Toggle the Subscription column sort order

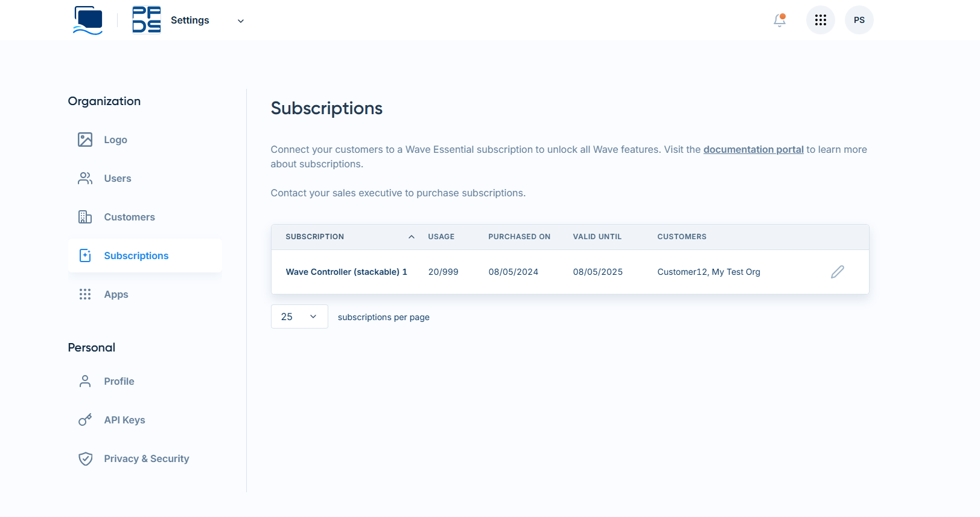pos(412,237)
